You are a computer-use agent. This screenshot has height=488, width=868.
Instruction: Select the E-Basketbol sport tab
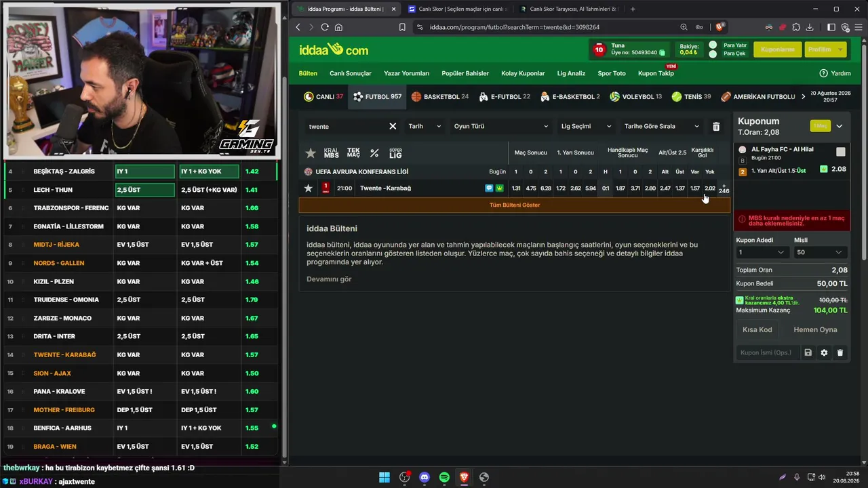[570, 97]
